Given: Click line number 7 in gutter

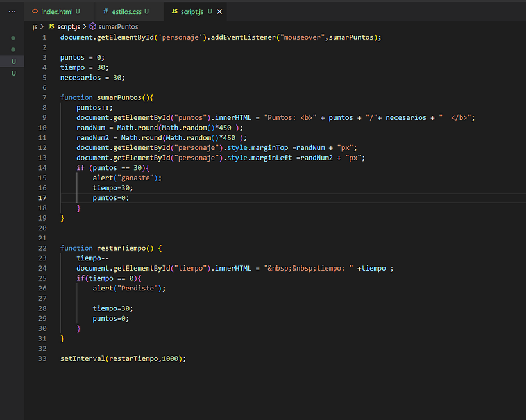Looking at the screenshot, I should [44, 97].
